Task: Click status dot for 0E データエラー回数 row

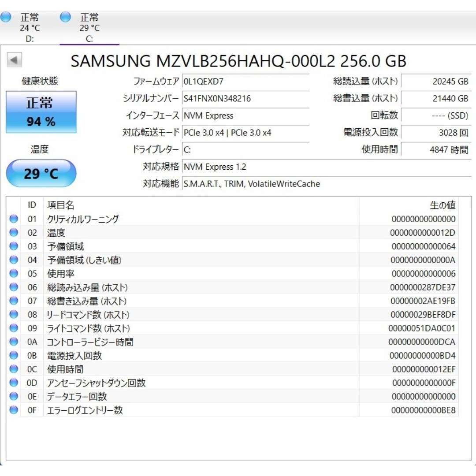Action: click(x=14, y=396)
